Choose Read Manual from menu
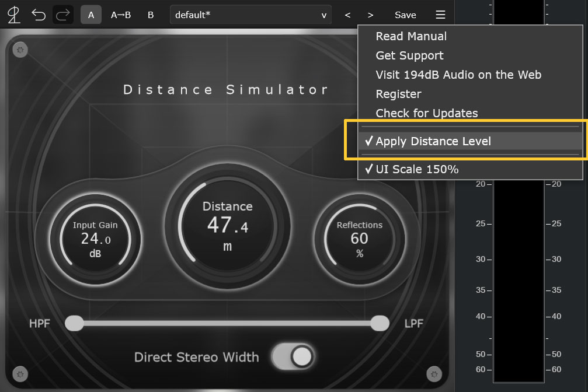588x392 pixels. point(470,36)
